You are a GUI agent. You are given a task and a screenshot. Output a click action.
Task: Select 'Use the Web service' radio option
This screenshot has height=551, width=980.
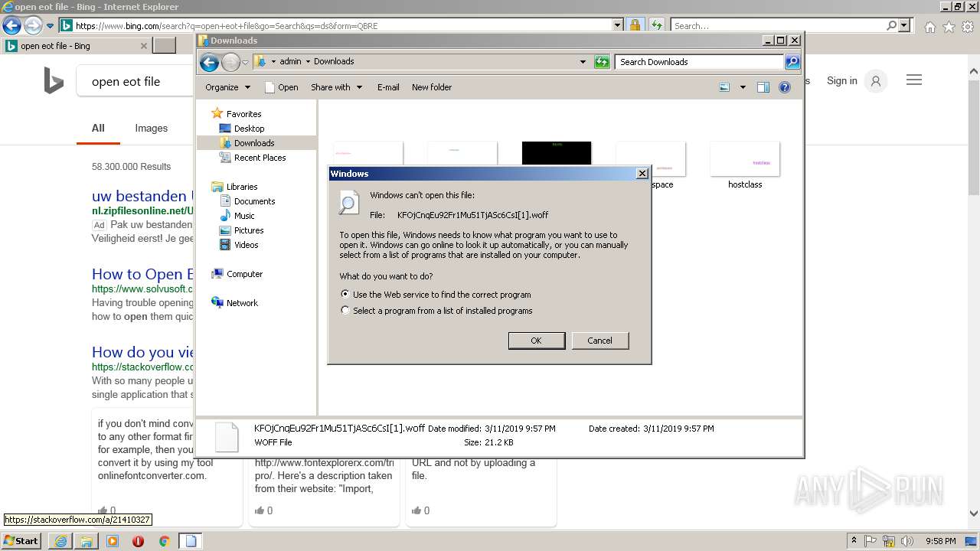(345, 294)
